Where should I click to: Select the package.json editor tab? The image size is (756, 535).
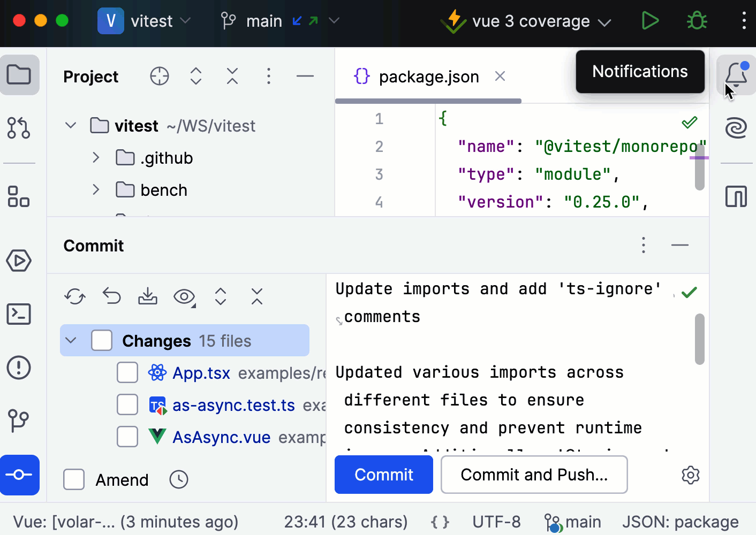(428, 77)
